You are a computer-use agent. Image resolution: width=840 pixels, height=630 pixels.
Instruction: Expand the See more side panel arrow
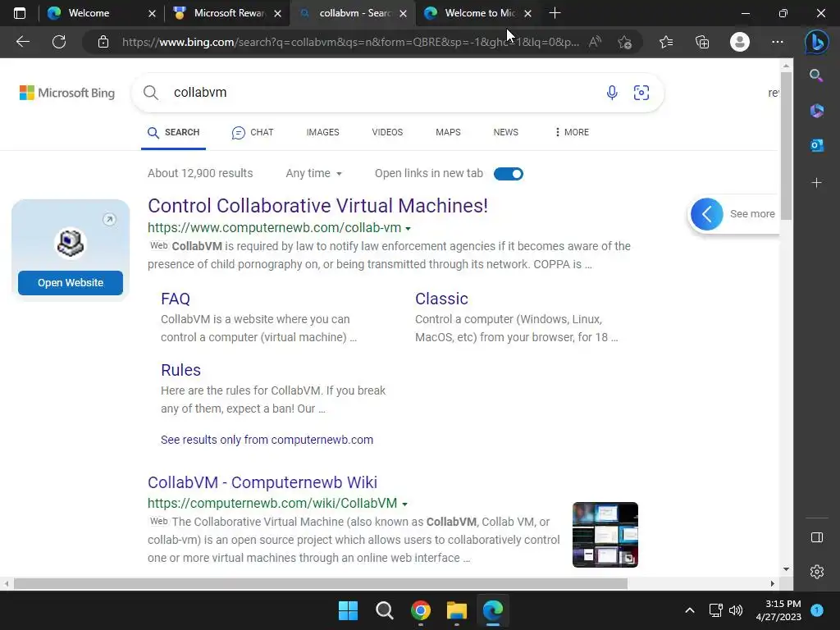706,214
